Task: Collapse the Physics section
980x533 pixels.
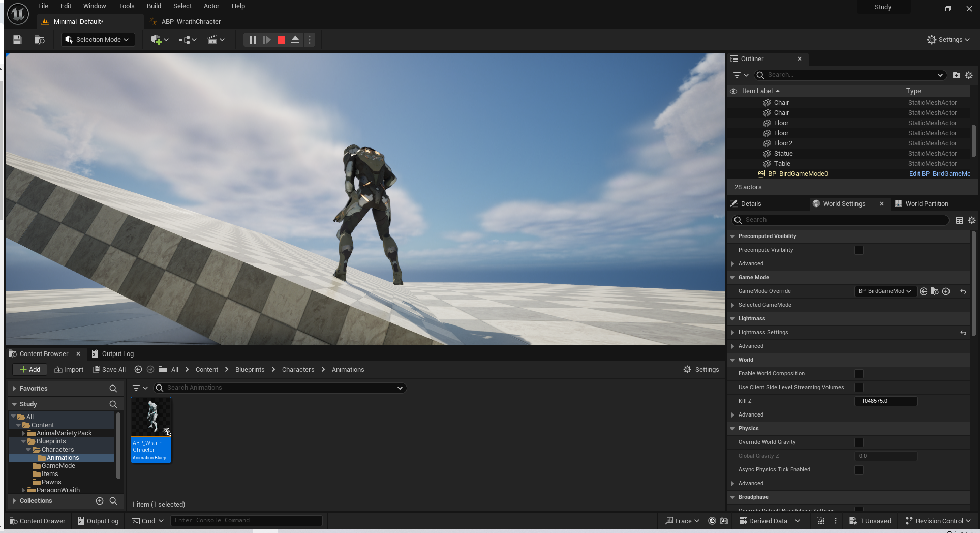Action: [732, 429]
